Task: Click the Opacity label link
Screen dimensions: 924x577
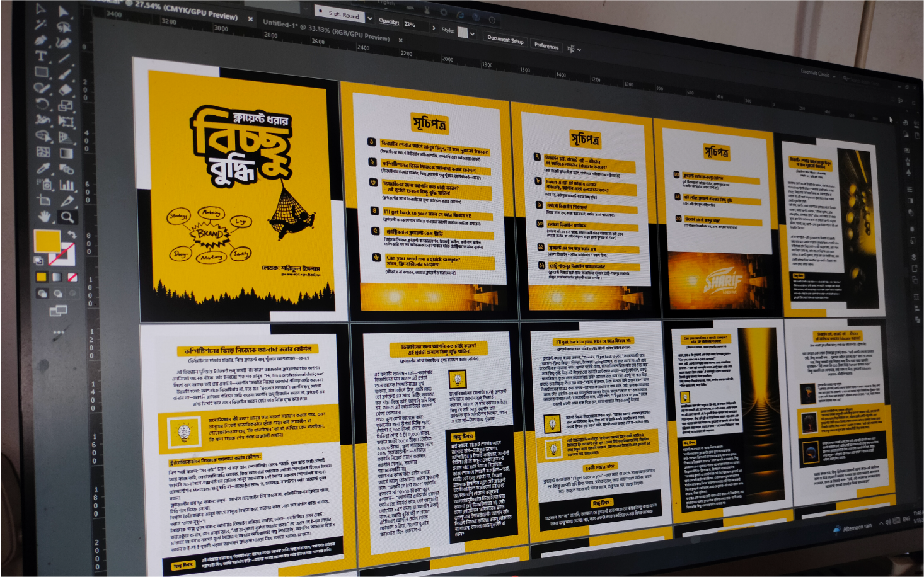Action: point(389,22)
